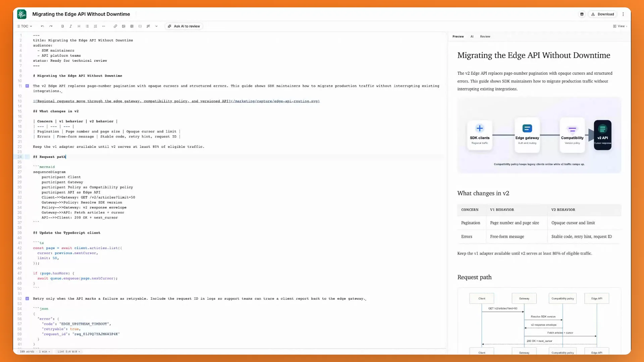Toggle bold formatting
644x362 pixels.
pos(62,26)
